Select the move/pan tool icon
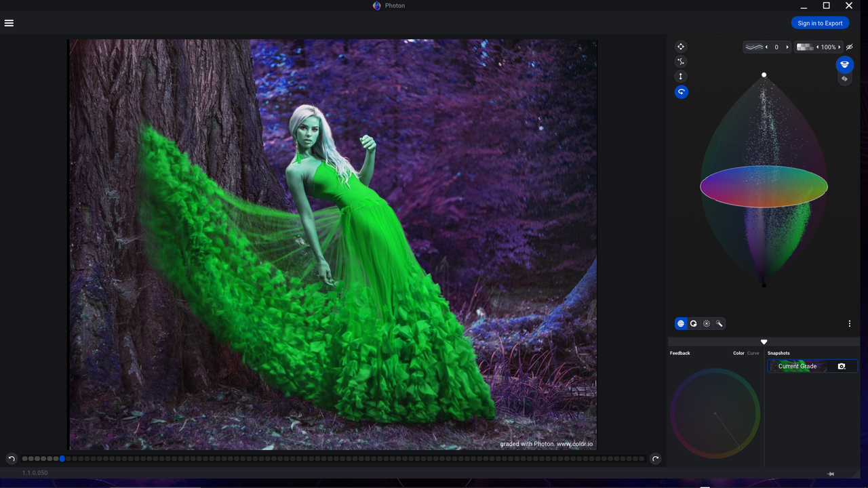The image size is (868, 488). click(681, 47)
